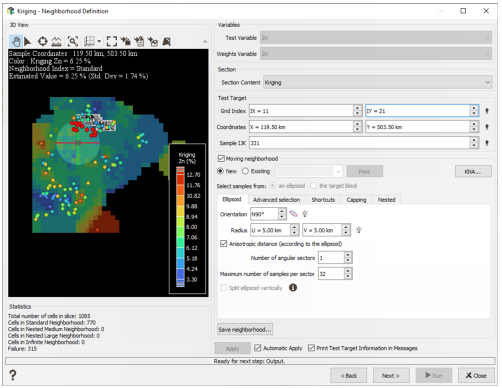
Task: Select the Existing neighborhood radio button
Action: tap(245, 171)
